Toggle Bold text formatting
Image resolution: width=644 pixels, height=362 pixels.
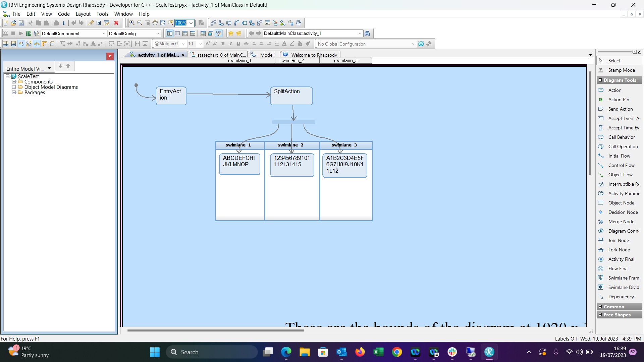tap(223, 44)
